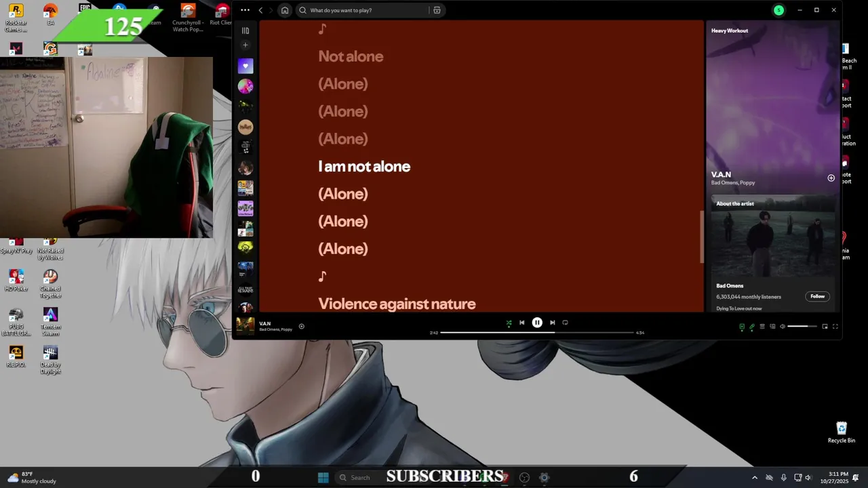Viewport: 868px width, 488px height.
Task: Toggle repeat mode
Action: click(565, 323)
